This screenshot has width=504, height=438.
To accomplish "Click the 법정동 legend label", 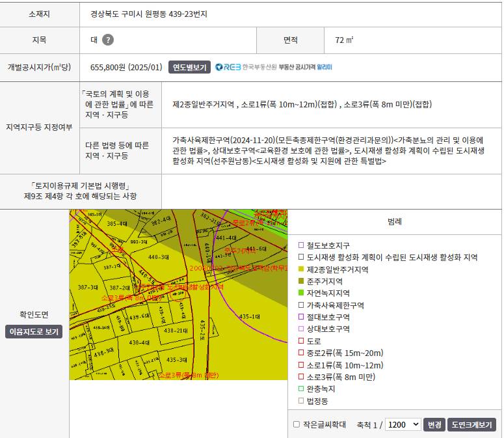I will [x=317, y=401].
